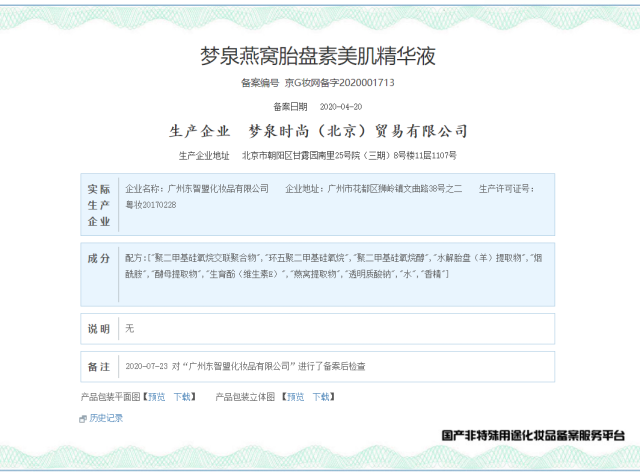The width and height of the screenshot is (640, 472).
Task: Click the 成分 section label
Action: [x=99, y=258]
